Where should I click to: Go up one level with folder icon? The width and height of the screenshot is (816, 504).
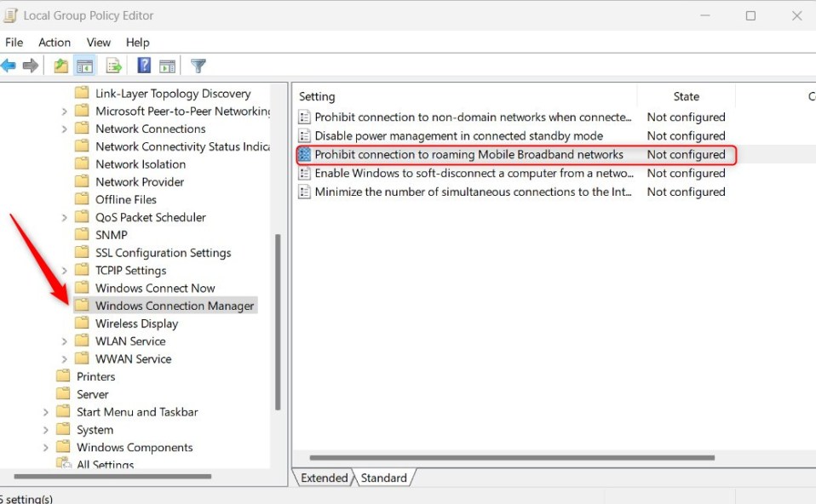point(60,66)
